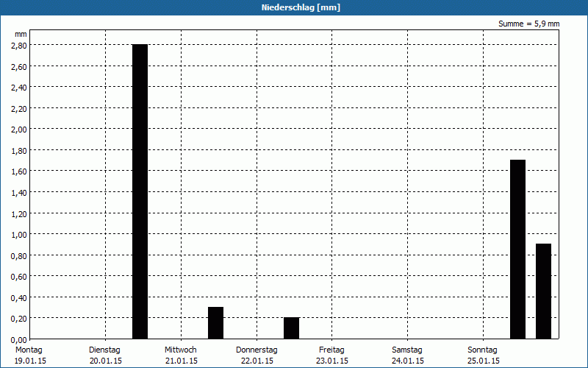
Task: Click the 'Samstag' axis label
Action: 407,350
